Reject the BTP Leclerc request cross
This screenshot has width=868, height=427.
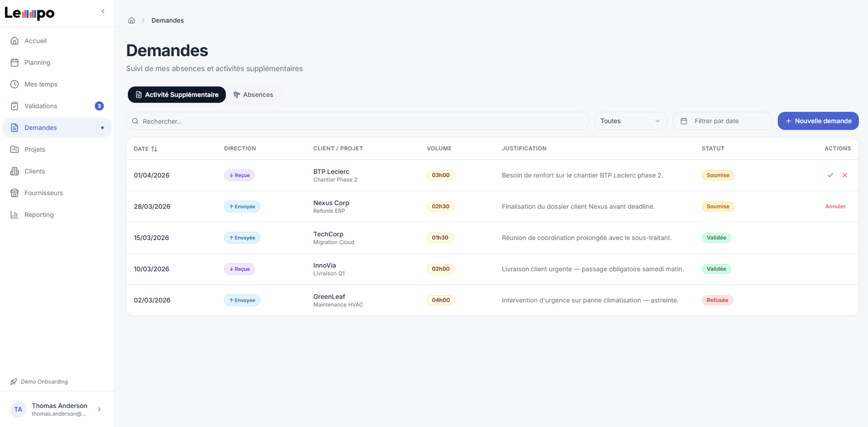coord(845,175)
